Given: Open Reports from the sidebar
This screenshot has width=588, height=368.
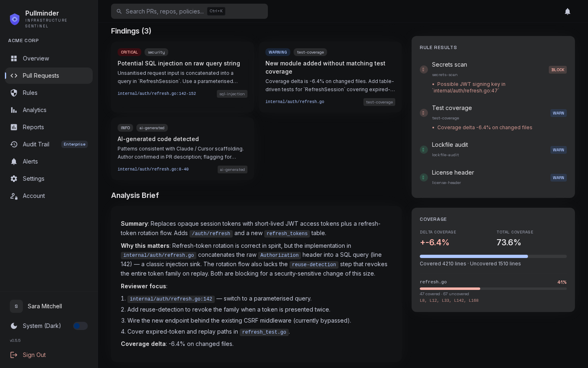Looking at the screenshot, I should pyautogui.click(x=49, y=127).
